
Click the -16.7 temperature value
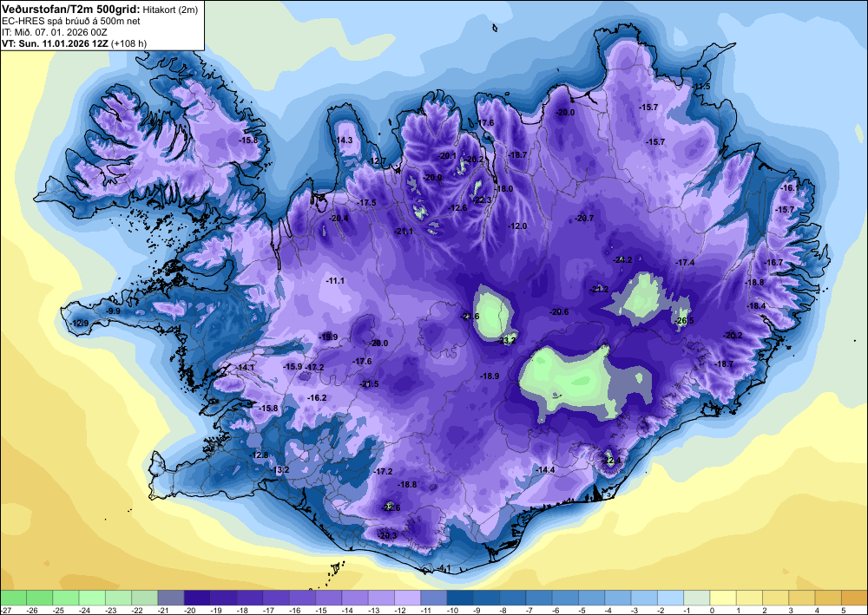[x=773, y=263]
